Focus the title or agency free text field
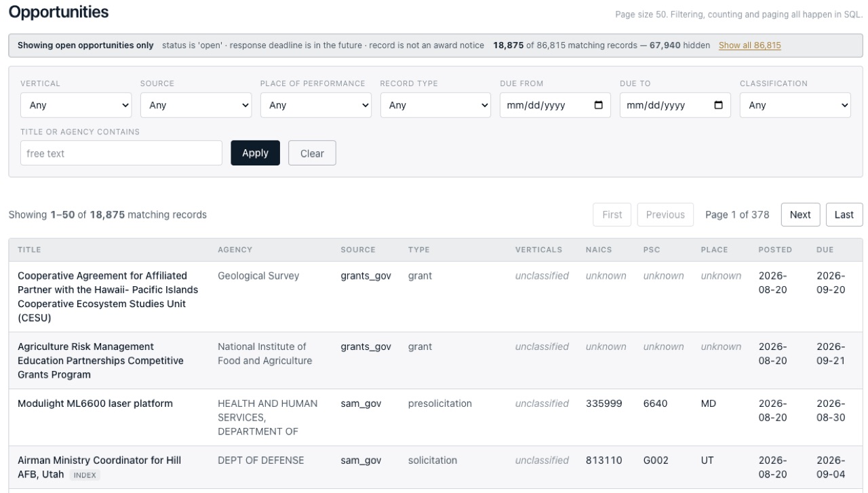The width and height of the screenshot is (868, 493). click(121, 153)
